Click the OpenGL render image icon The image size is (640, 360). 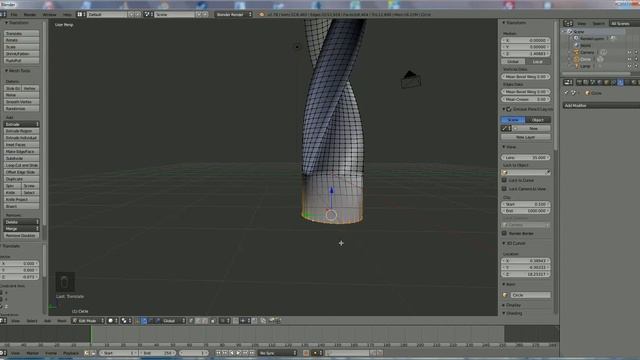(271, 321)
